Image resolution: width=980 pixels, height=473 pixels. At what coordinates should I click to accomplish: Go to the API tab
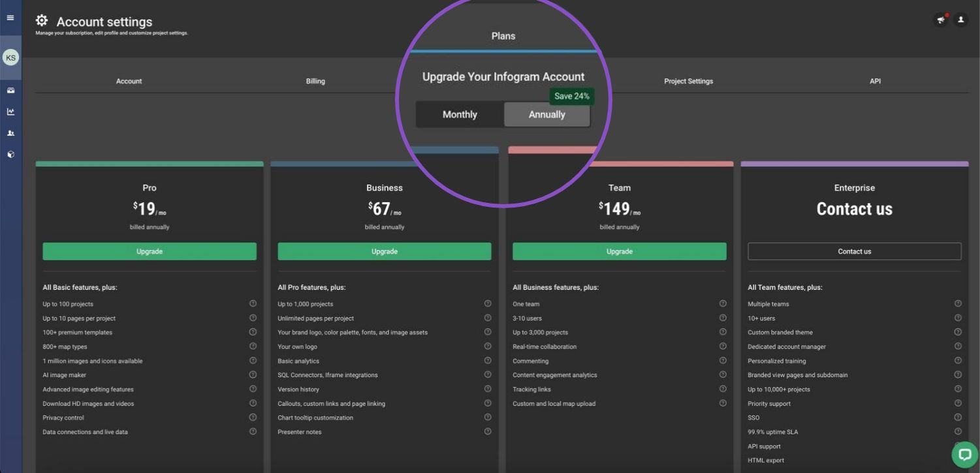coord(875,82)
